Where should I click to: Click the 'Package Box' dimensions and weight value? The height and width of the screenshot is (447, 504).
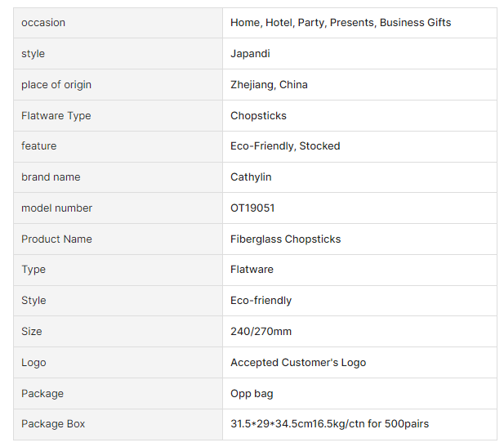tap(329, 424)
